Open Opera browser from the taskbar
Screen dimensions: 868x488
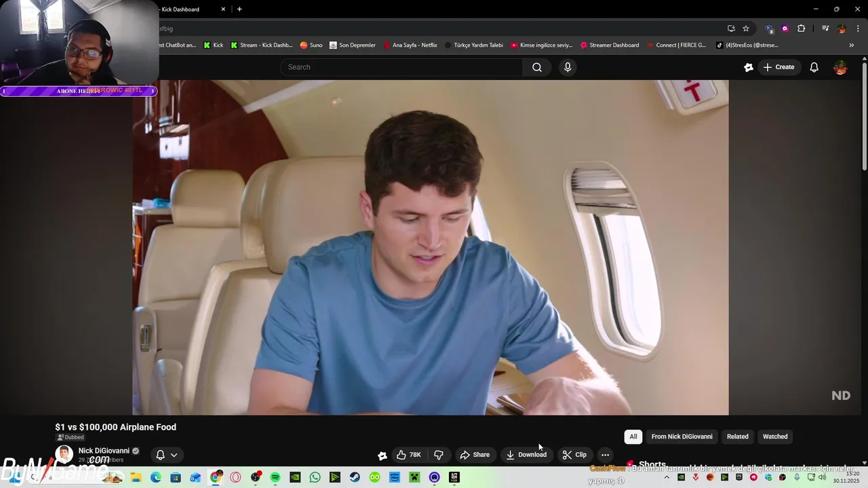point(235,477)
